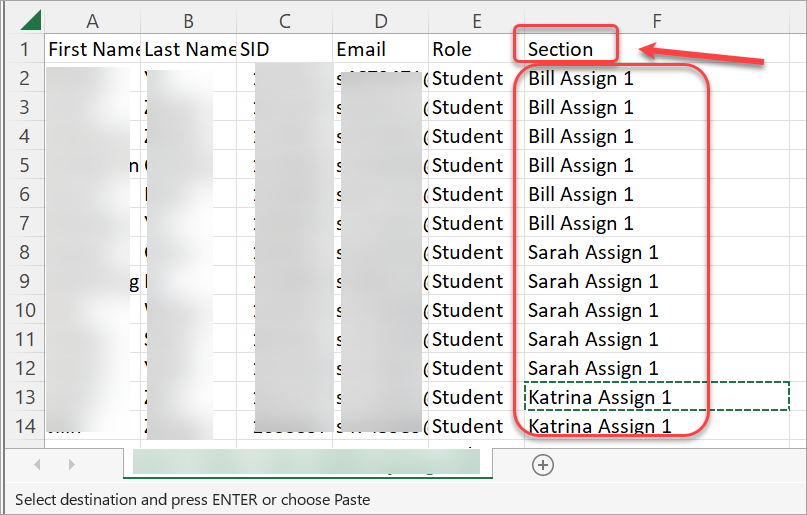Screen dimensions: 807x515
Task: Select Student role cell in row 2
Action: [477, 78]
